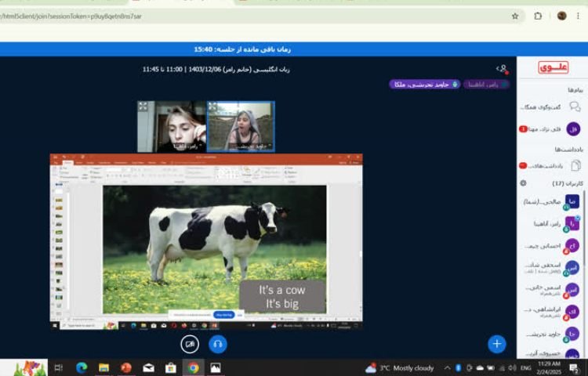Click the left webcam video thumbnail
Screen dimensions: 588x376
click(x=172, y=127)
